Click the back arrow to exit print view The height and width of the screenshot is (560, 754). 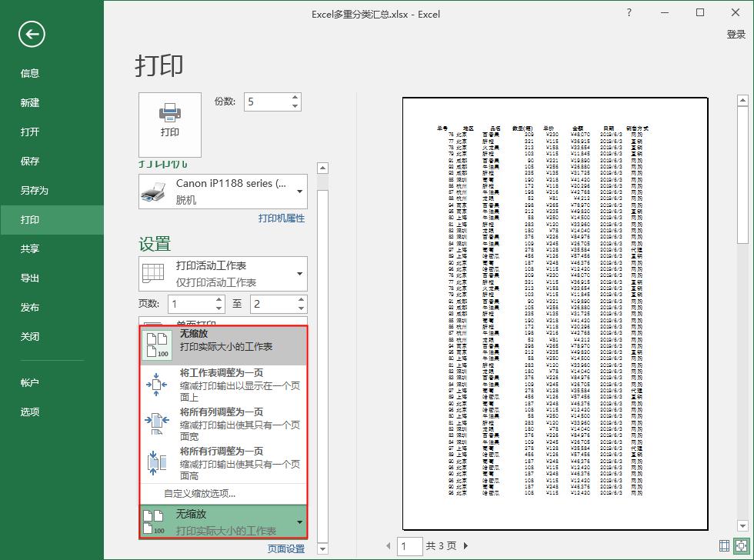coord(31,35)
